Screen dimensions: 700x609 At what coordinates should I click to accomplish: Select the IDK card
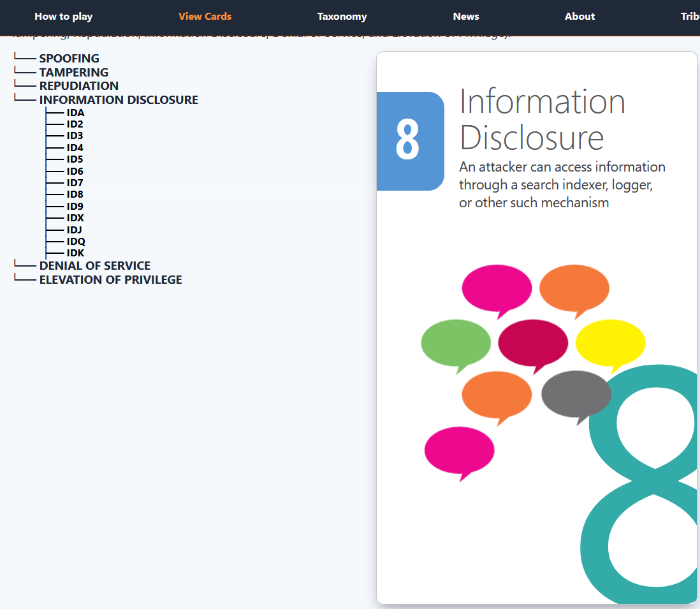click(x=75, y=253)
